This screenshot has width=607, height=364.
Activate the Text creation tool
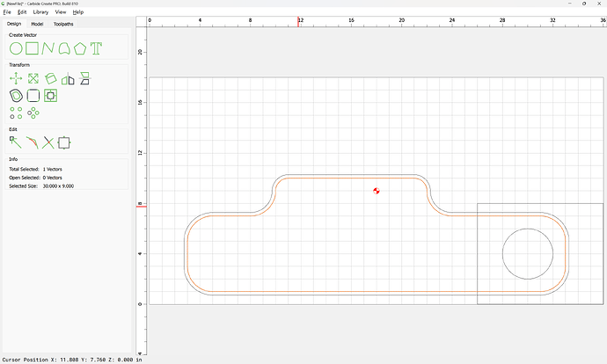pyautogui.click(x=96, y=48)
